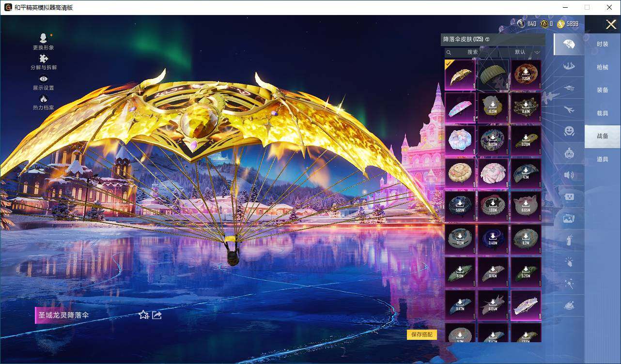
Task: Open 展示设置 eye display settings
Action: point(44,83)
